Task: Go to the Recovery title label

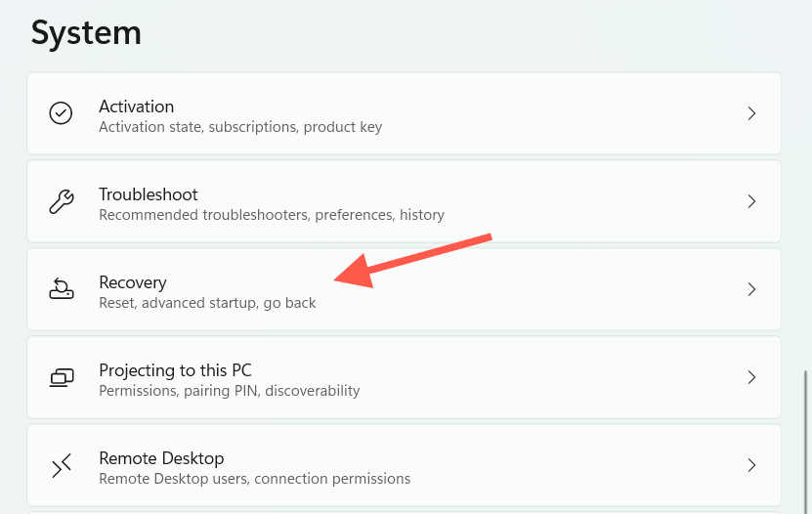Action: click(133, 282)
